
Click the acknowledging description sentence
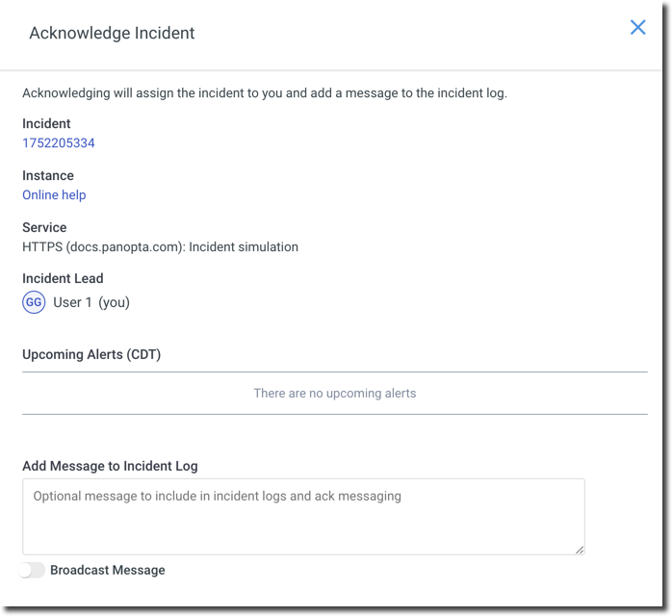point(265,93)
